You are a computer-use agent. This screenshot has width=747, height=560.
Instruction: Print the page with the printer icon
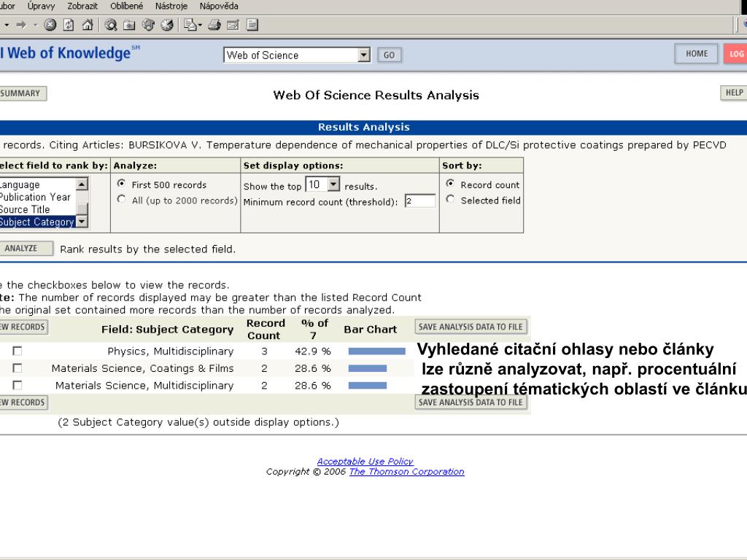(x=214, y=25)
